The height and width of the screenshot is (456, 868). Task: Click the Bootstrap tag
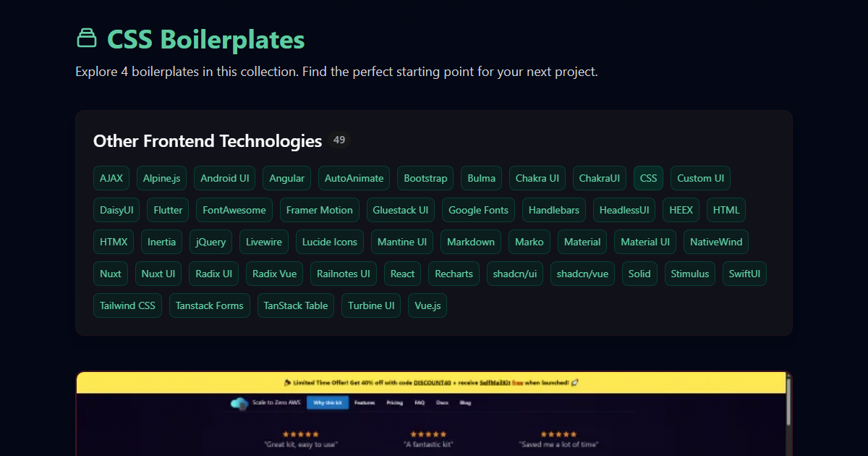[425, 178]
